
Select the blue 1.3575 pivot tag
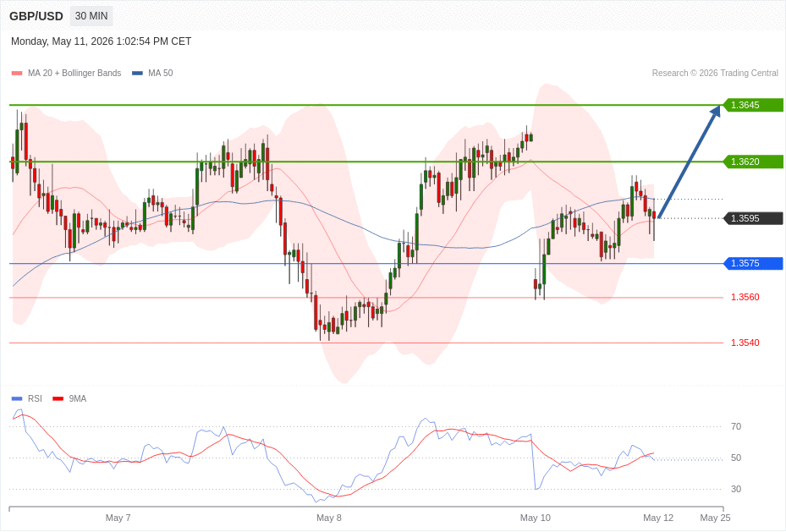tap(753, 264)
